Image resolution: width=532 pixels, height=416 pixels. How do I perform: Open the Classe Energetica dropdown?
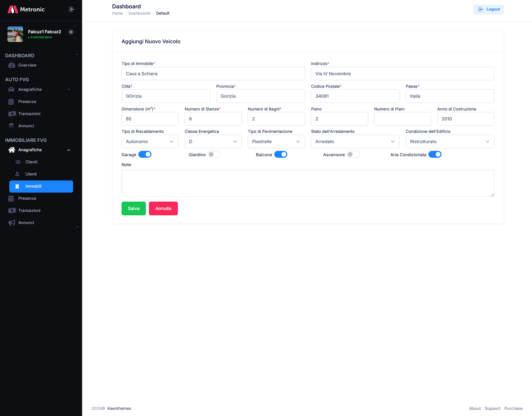213,142
